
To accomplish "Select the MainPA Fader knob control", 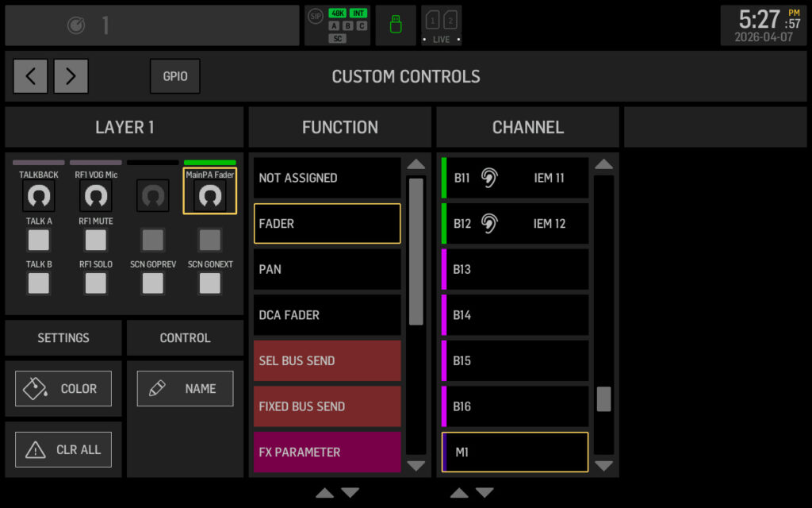I will [209, 195].
